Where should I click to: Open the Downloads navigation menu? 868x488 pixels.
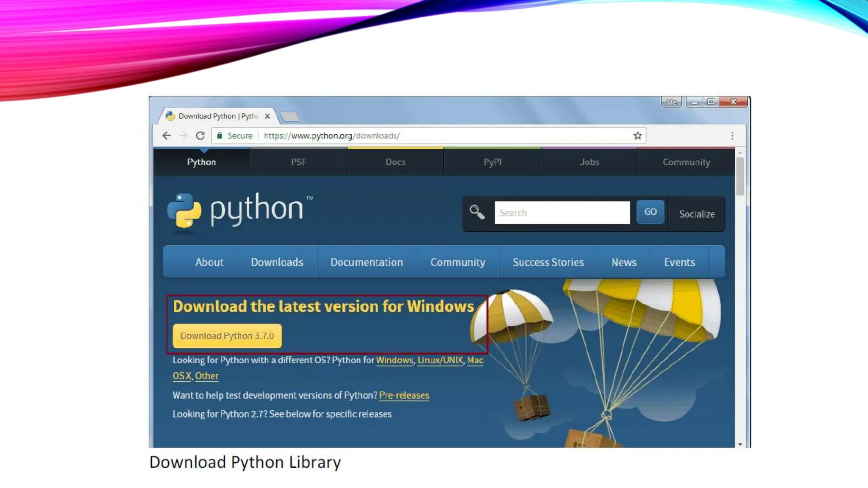point(277,262)
